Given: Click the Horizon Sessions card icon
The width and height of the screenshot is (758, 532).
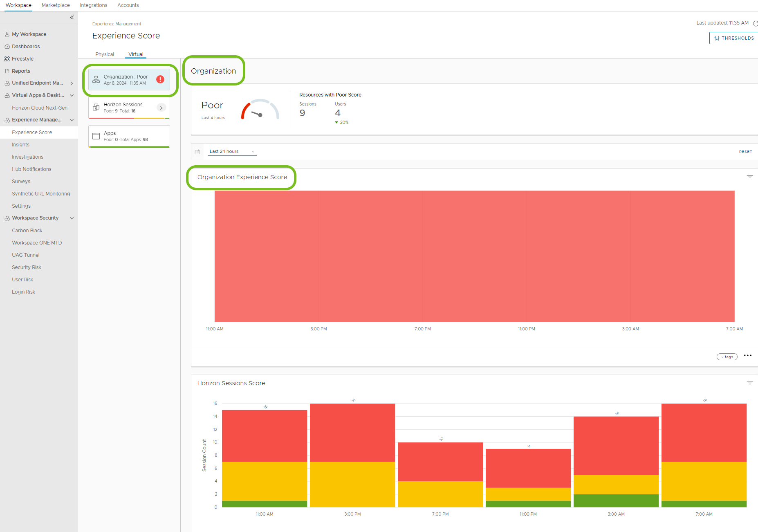Looking at the screenshot, I should click(x=96, y=108).
